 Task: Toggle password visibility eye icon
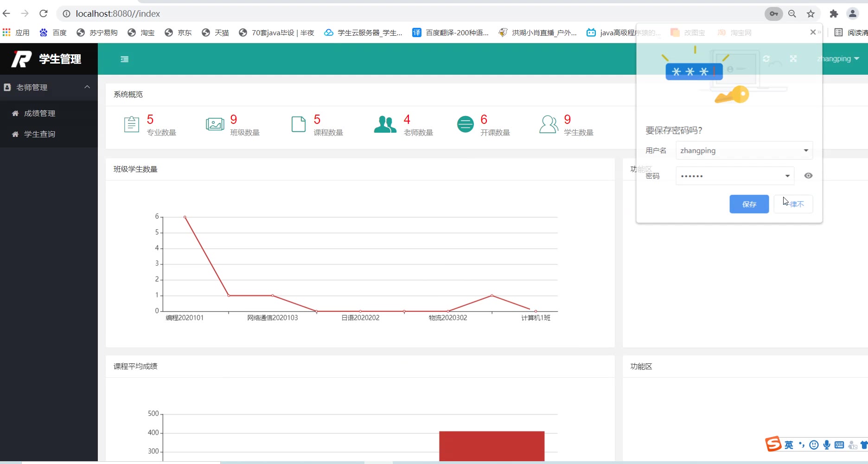(x=808, y=176)
